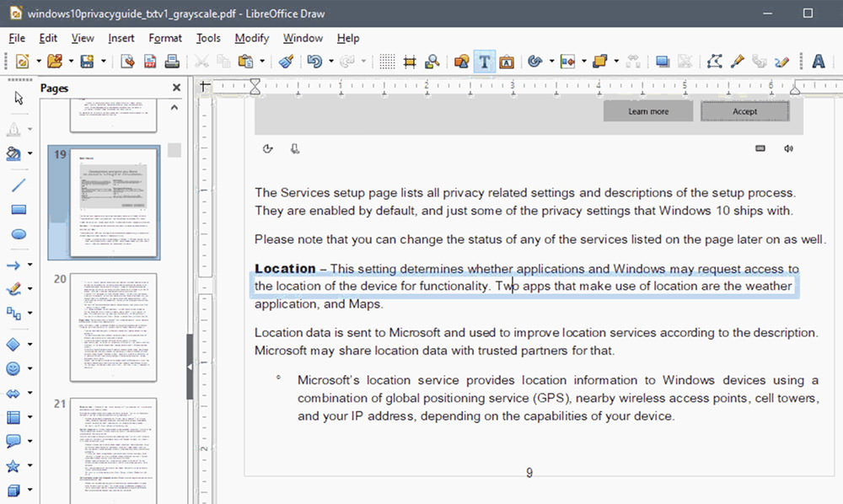Click the Save icon in toolbar
Screen dimensions: 843x504
pos(87,62)
